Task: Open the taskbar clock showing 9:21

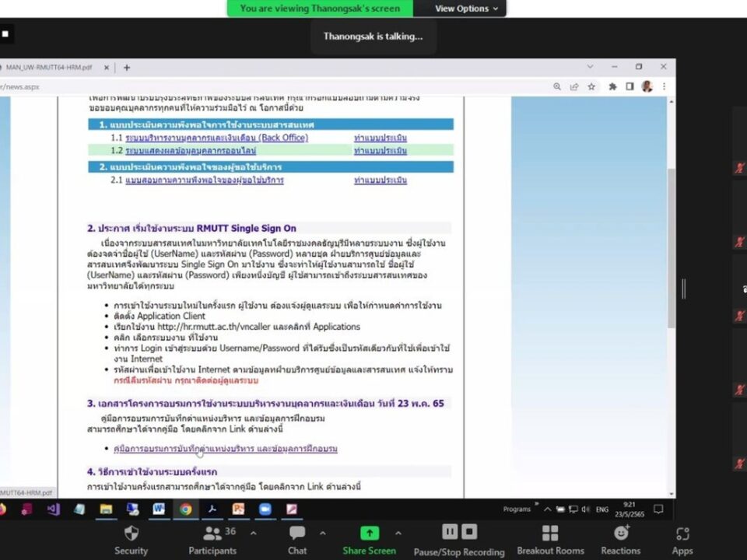Action: click(x=630, y=509)
